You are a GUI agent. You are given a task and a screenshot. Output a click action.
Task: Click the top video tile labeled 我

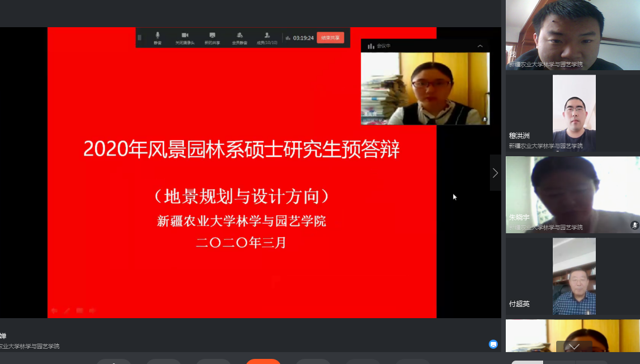coord(573,34)
